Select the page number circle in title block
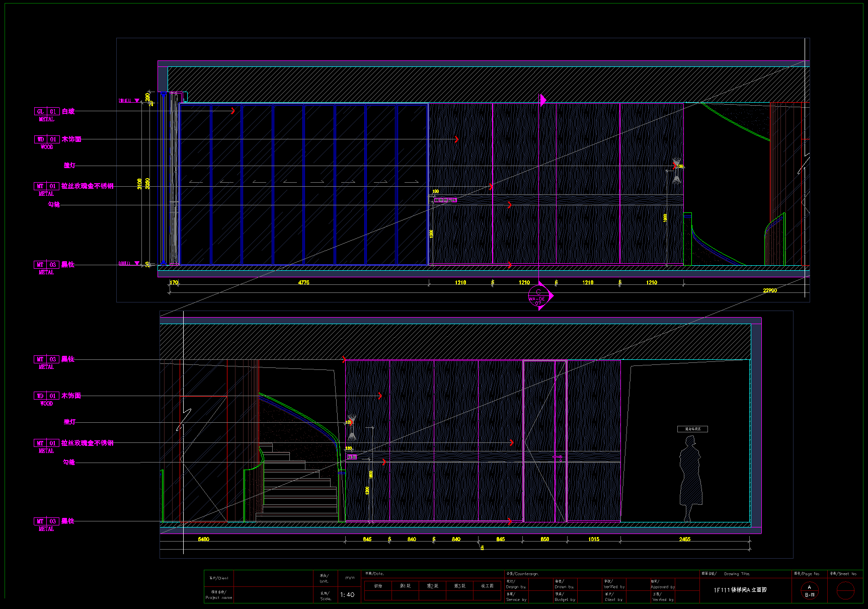Viewport: 868px width, 609px height. click(810, 591)
